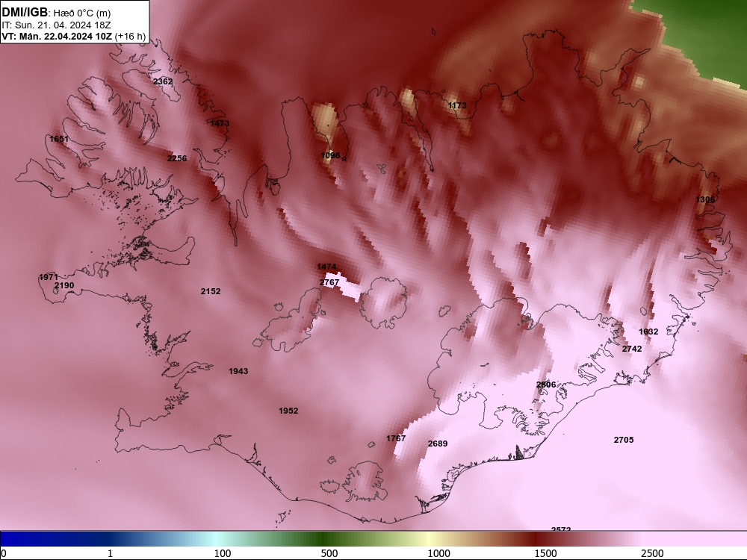Viewport: 747px width, 560px height.
Task: Click the map value 2689
Action: pos(437,444)
